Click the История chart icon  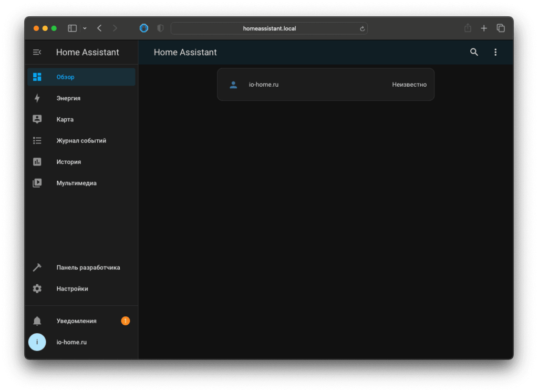pyautogui.click(x=37, y=162)
